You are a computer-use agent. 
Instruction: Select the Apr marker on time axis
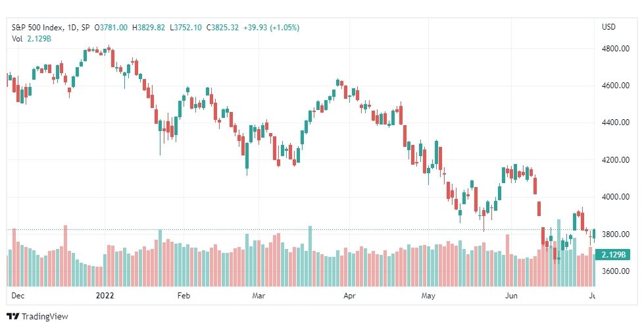(349, 296)
